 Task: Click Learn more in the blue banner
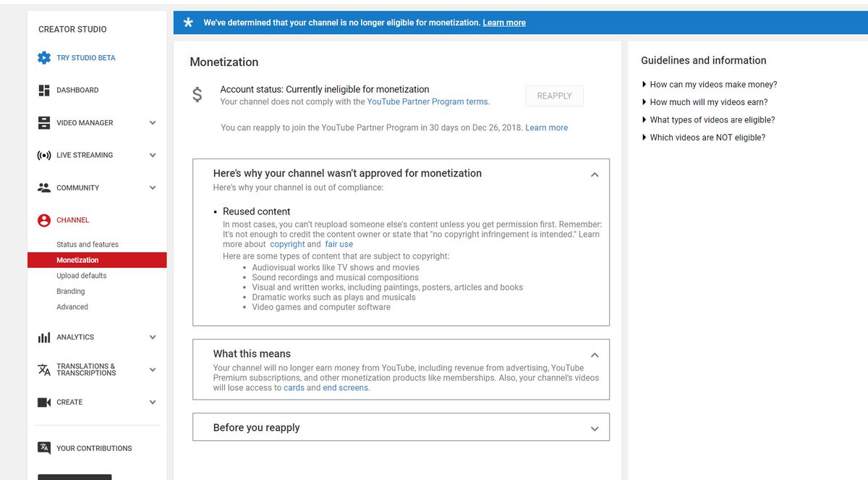[x=504, y=22]
